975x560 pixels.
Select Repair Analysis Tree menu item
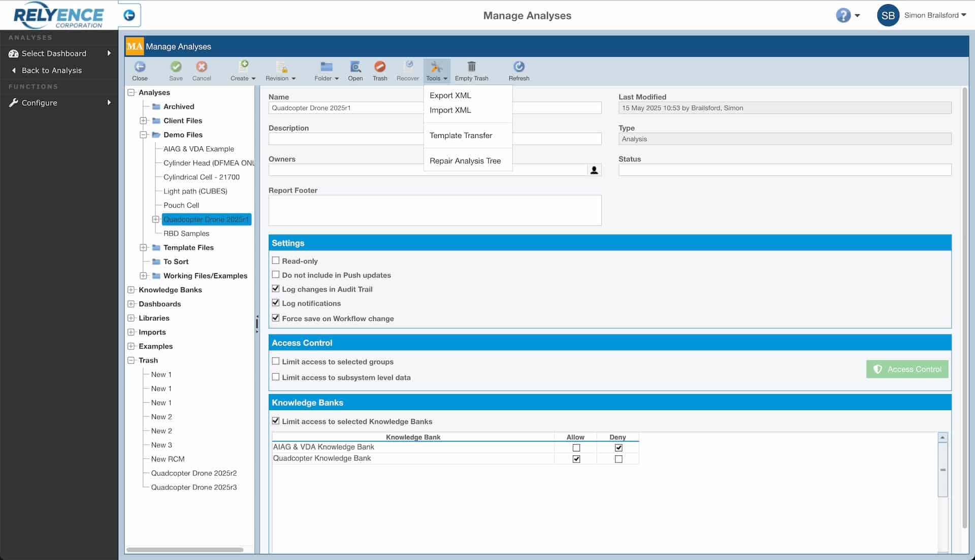465,161
